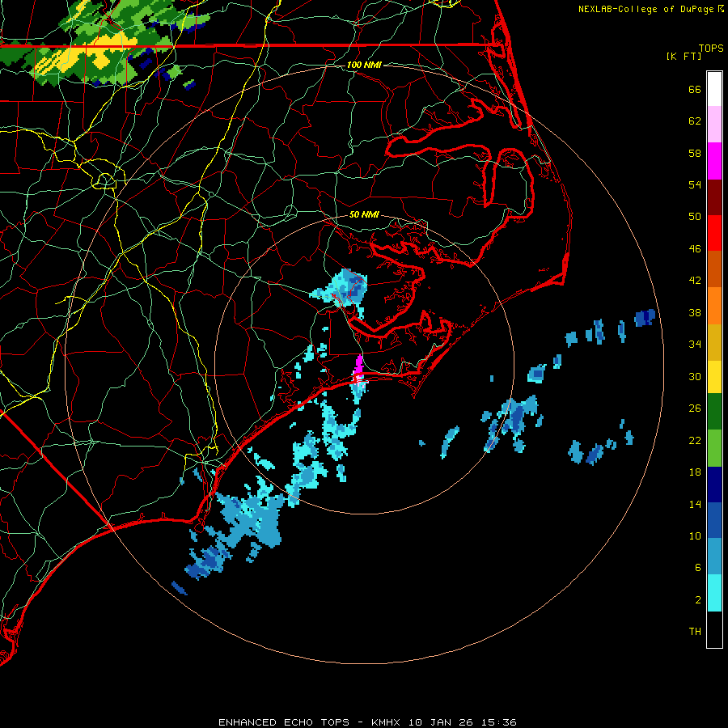
Task: Select the dark red legend swatch
Action: (714, 197)
